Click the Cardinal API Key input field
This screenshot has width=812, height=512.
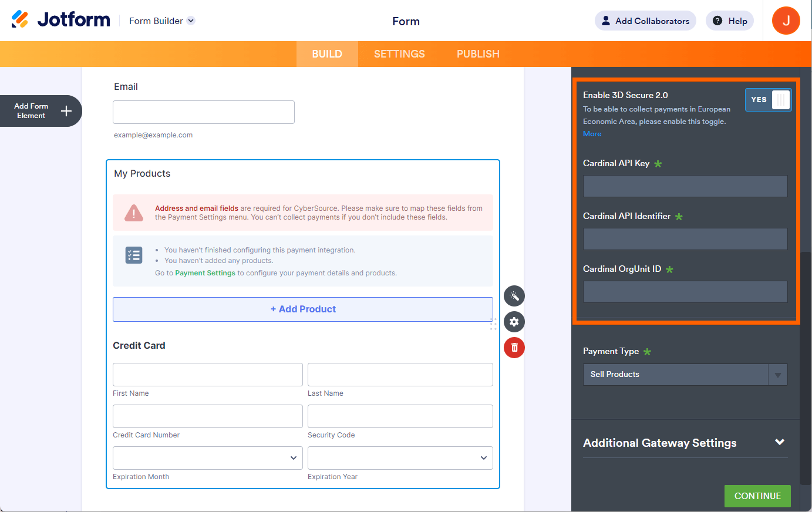click(685, 186)
